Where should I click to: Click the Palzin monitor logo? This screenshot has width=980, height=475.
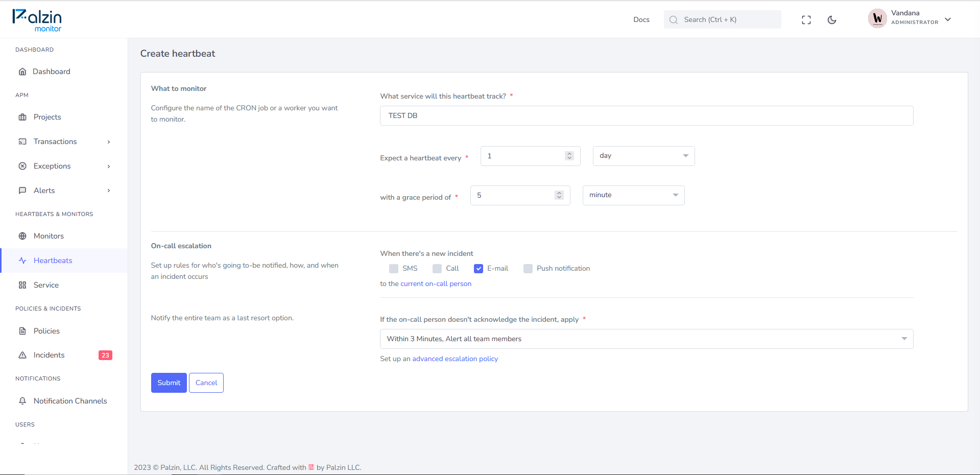pos(37,20)
